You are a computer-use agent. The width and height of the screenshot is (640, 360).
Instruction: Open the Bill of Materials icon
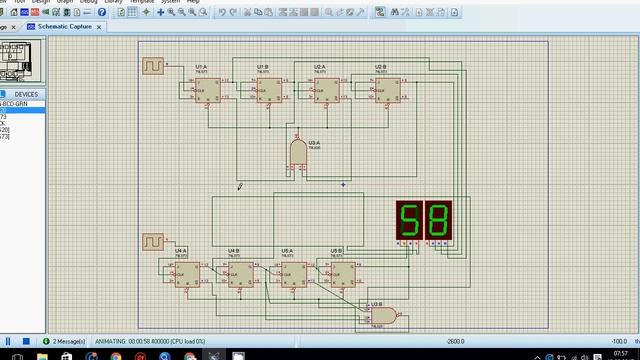pyautogui.click(x=77, y=12)
